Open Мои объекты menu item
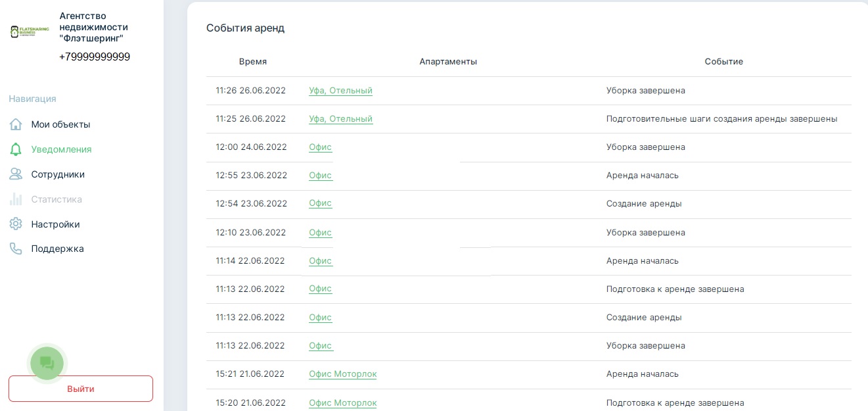Image resolution: width=868 pixels, height=411 pixels. [x=60, y=124]
